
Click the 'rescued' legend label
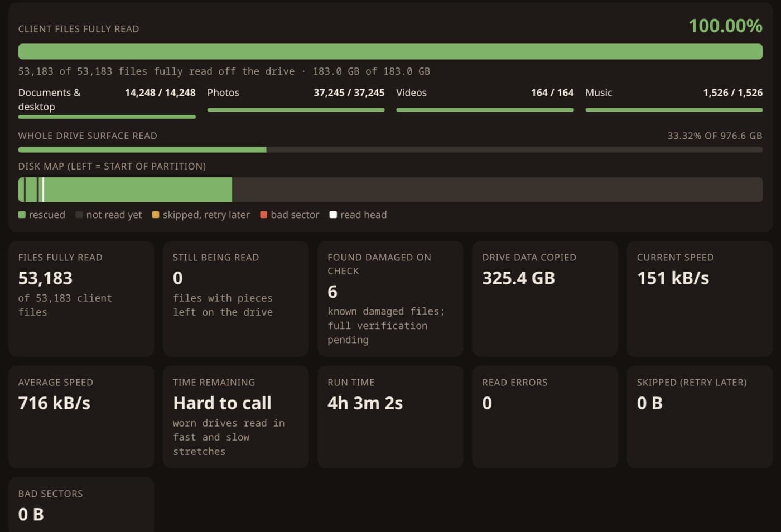(x=47, y=215)
